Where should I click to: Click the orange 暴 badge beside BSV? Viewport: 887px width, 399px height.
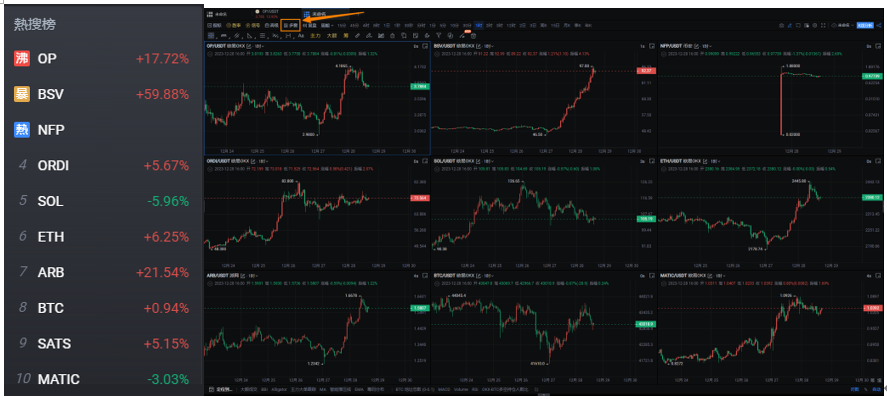point(21,94)
